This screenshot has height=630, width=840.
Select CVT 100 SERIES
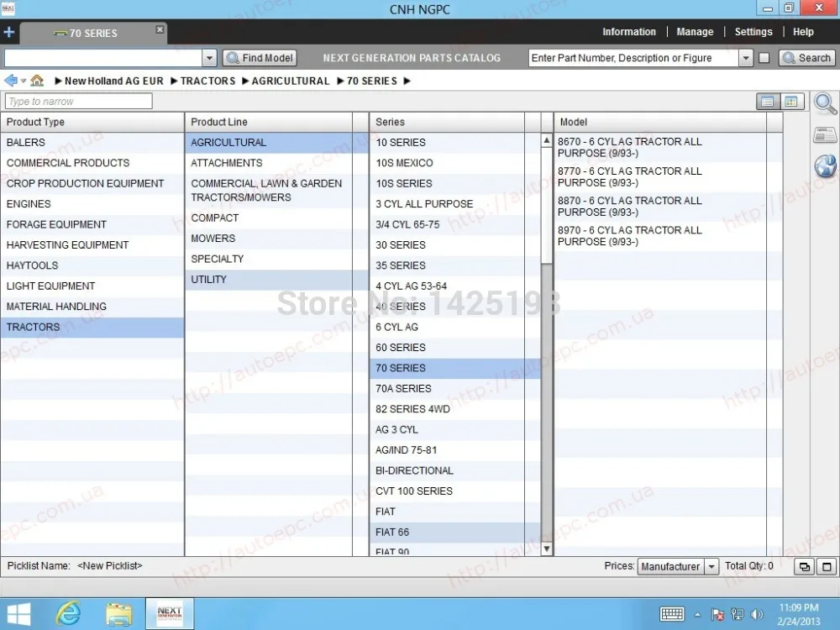(454, 491)
